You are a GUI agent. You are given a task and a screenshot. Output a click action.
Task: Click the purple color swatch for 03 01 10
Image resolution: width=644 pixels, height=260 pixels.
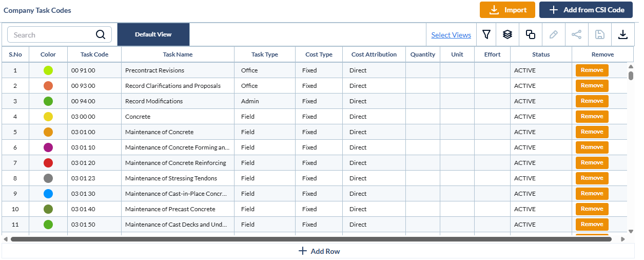[48, 147]
